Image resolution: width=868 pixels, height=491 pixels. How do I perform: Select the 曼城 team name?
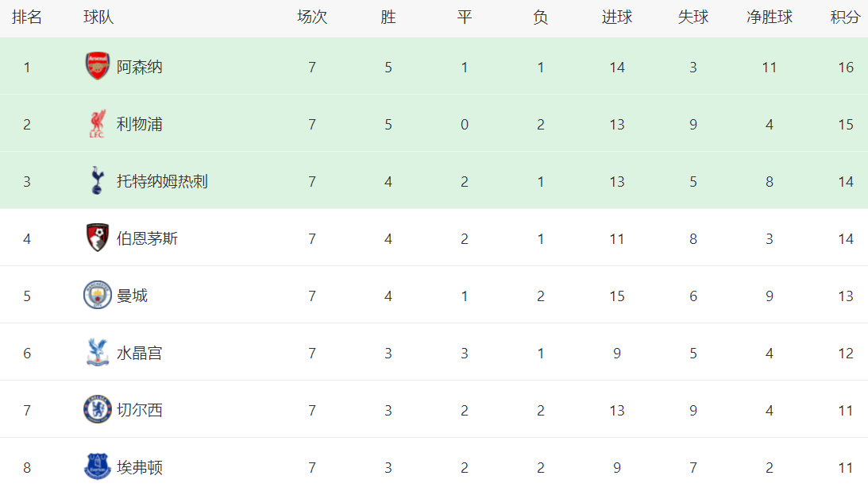[x=132, y=296]
